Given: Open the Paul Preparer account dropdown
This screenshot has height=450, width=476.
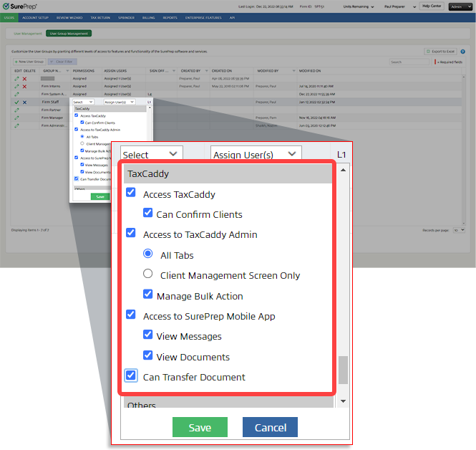Looking at the screenshot, I should coord(400,6).
